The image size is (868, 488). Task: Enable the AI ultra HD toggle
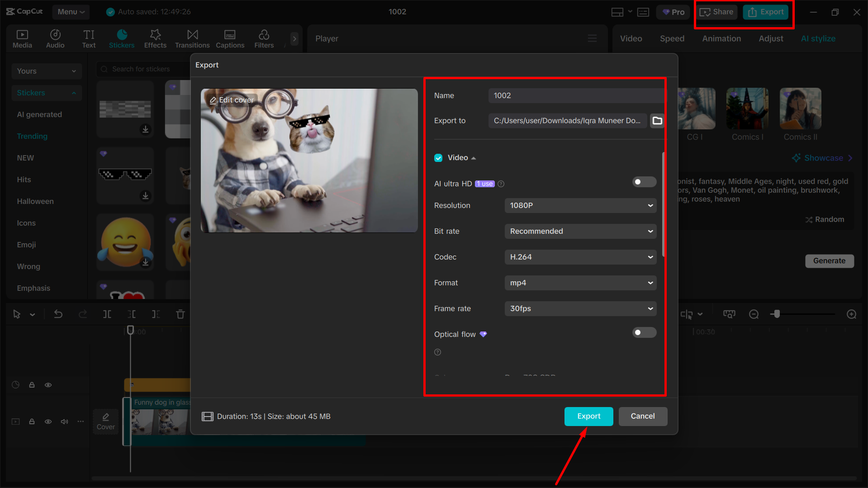[644, 182]
